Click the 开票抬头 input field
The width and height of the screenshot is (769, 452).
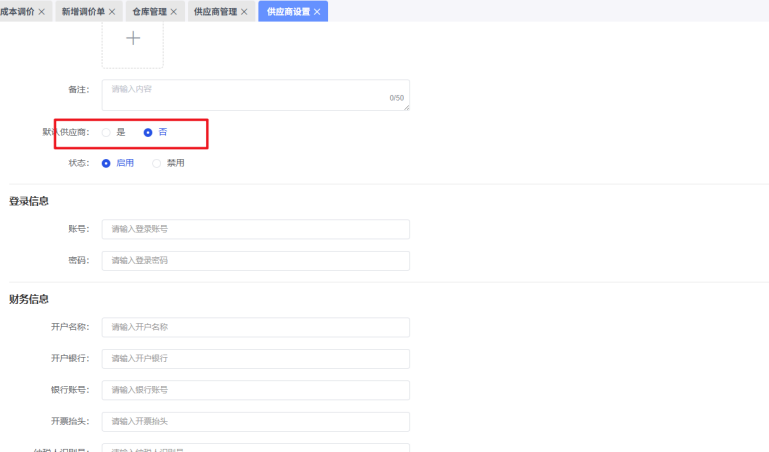tap(256, 422)
